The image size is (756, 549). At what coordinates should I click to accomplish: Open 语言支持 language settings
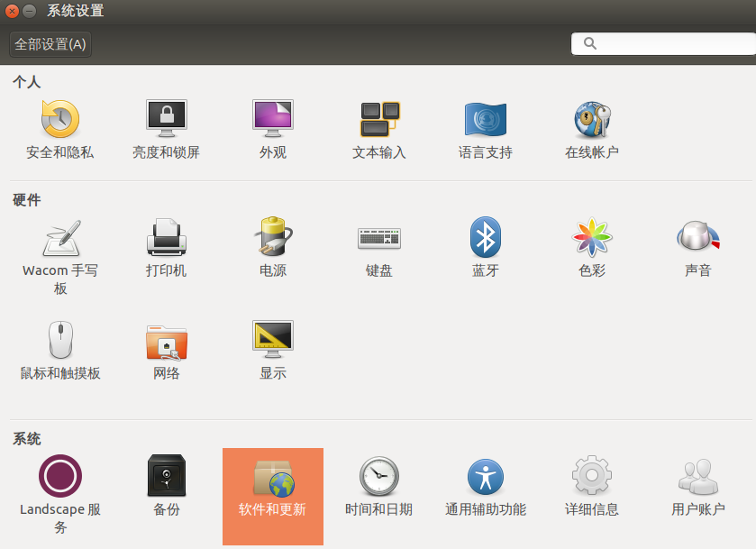[x=486, y=129]
